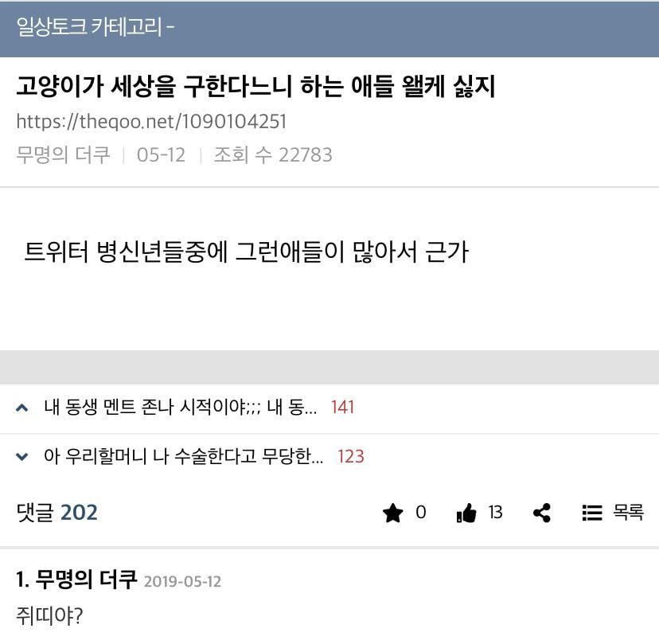Click the previous post comment count 141
The image size is (659, 644).
coord(342,408)
